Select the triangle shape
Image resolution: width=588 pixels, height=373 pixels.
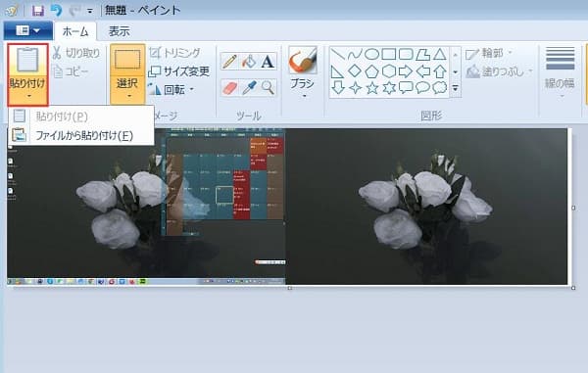coord(440,55)
